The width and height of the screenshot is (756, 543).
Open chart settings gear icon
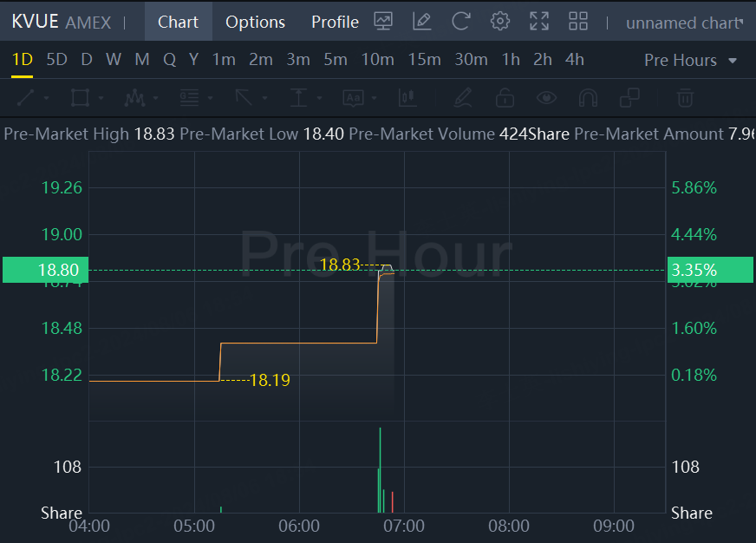(x=500, y=22)
